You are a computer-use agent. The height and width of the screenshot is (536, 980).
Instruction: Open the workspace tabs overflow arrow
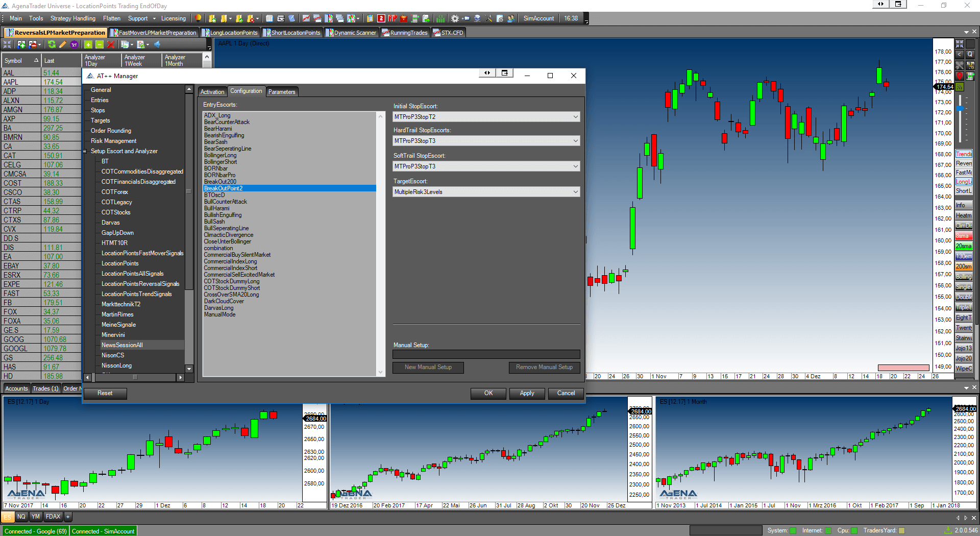(966, 32)
